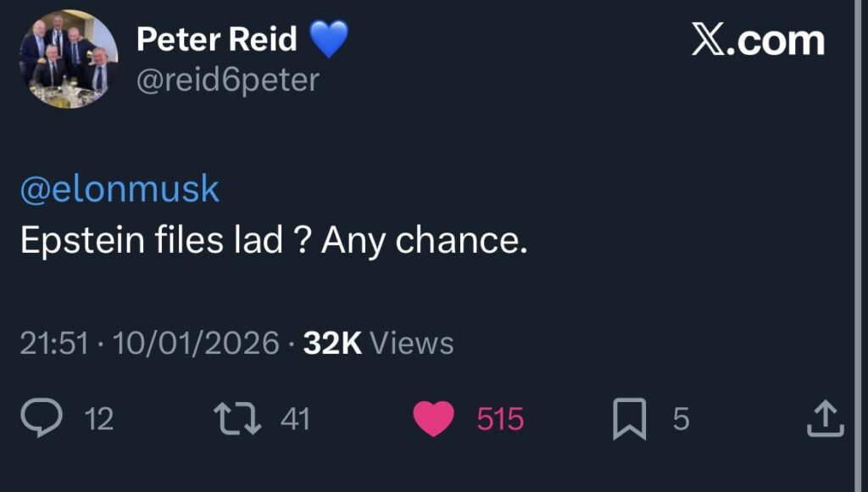
Task: Select the reply count of 12
Action: 99,417
